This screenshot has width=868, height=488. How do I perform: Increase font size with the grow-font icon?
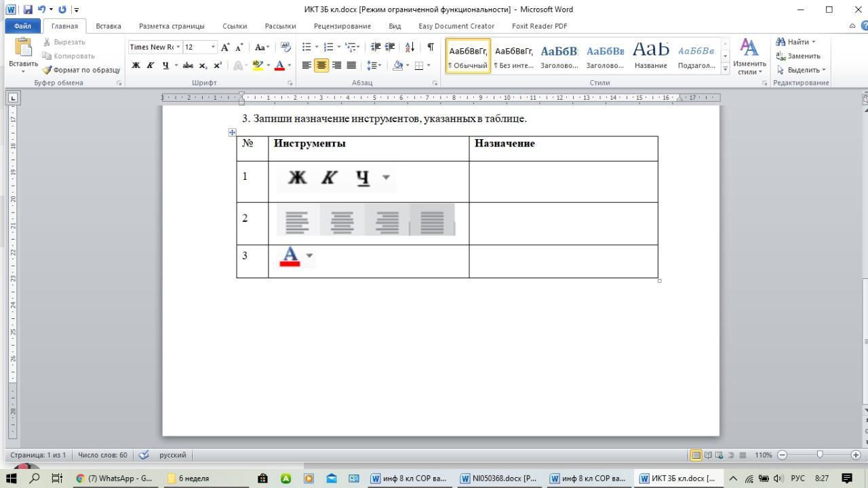225,47
